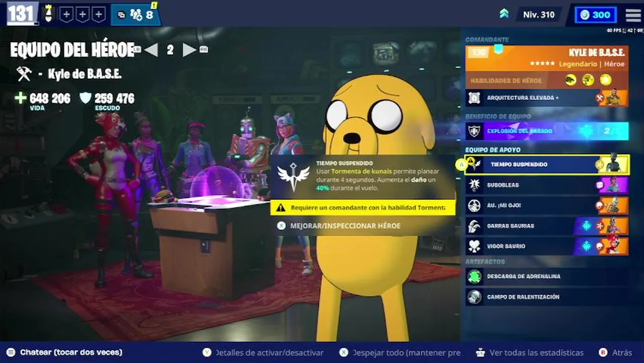The height and width of the screenshot is (363, 644).
Task: Click the Garras Saurias claw icon
Action: [x=474, y=226]
